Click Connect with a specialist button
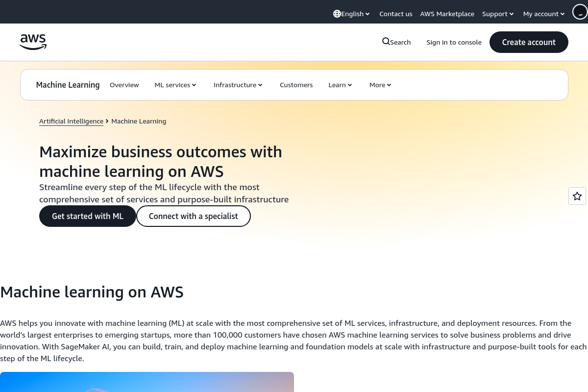The width and height of the screenshot is (588, 392). (194, 216)
